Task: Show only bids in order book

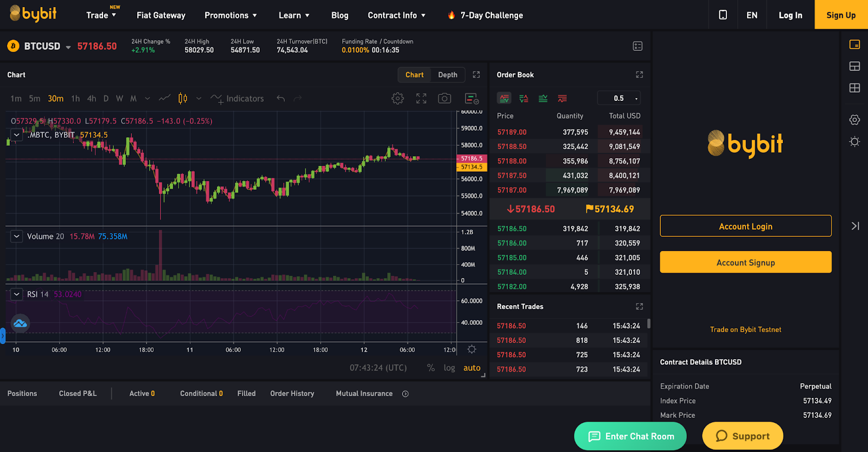Action: pyautogui.click(x=543, y=98)
